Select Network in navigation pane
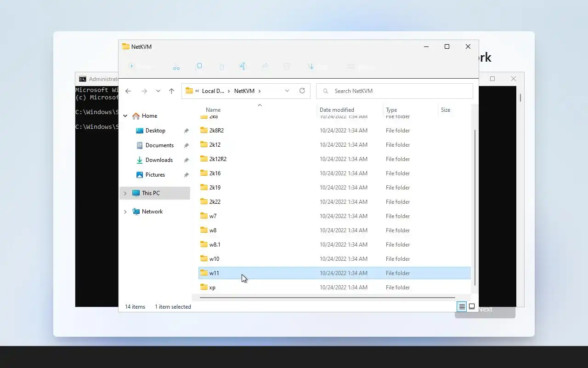 [x=152, y=212]
